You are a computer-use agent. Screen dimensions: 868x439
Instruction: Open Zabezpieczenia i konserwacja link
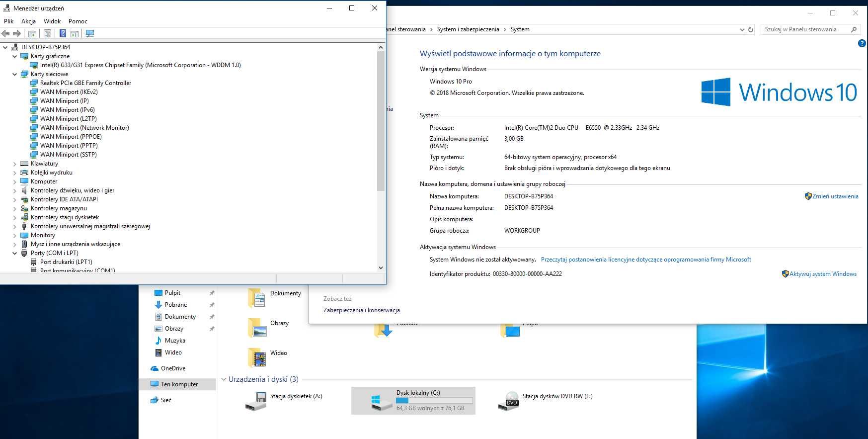click(362, 310)
